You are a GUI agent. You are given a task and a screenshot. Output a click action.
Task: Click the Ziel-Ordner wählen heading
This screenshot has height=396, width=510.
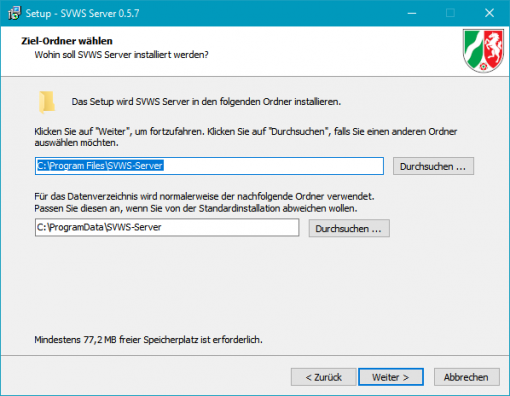67,41
